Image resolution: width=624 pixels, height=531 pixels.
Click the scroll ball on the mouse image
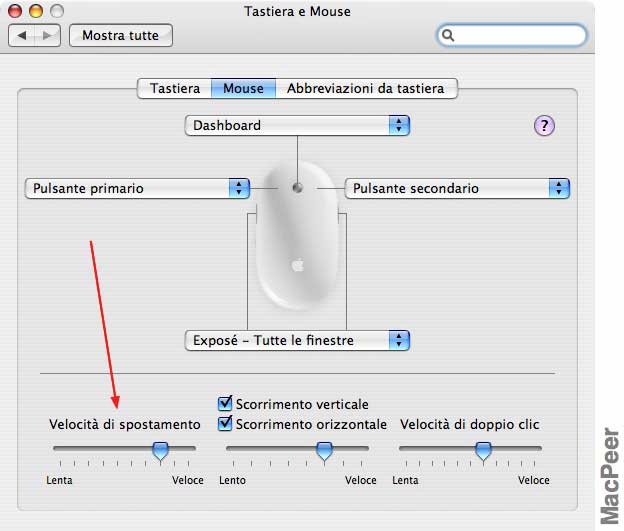(x=297, y=187)
